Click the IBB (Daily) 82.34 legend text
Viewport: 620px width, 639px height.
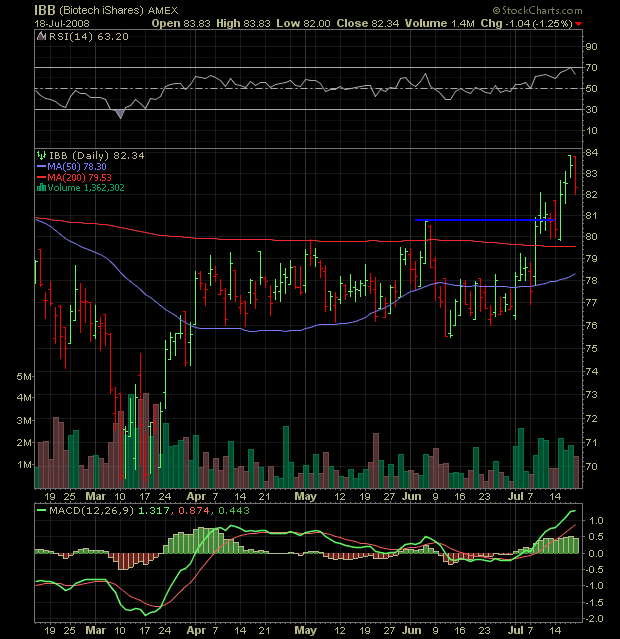[x=97, y=155]
